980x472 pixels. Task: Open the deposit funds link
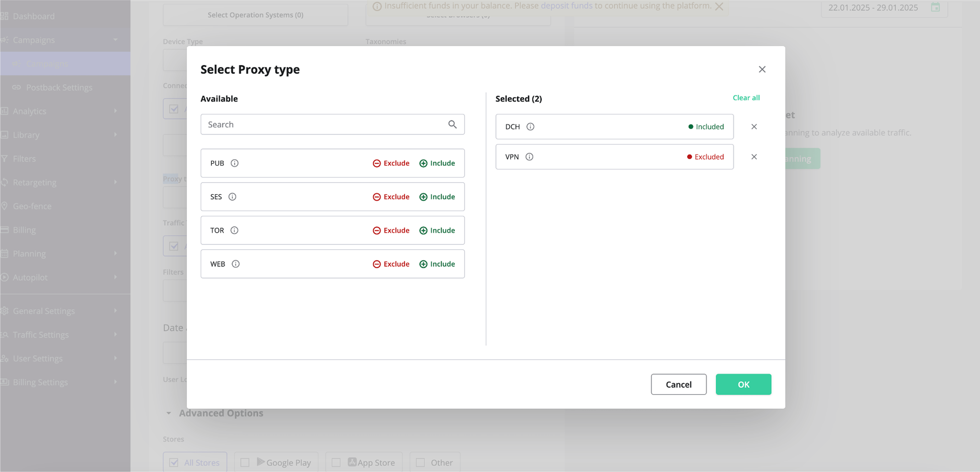(x=566, y=6)
